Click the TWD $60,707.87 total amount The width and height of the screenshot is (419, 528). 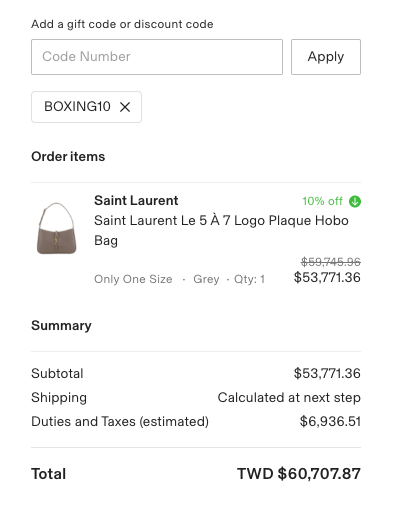pyautogui.click(x=299, y=474)
